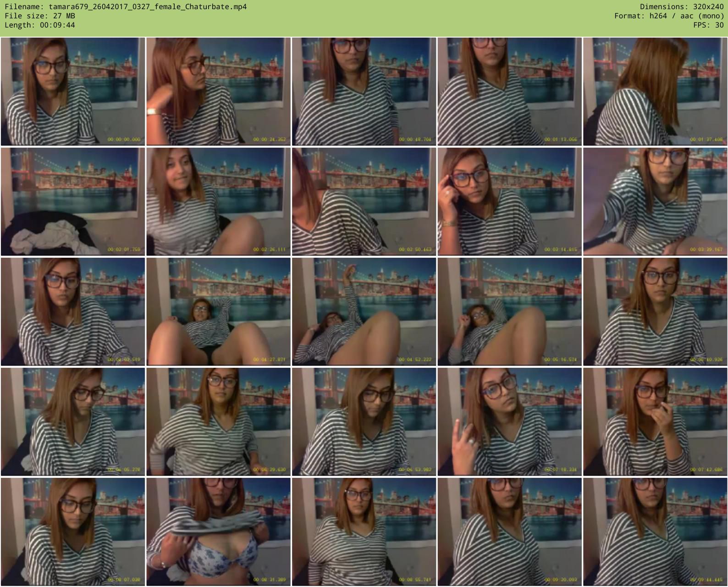Image resolution: width=728 pixels, height=587 pixels.
Task: Click the thumbnail stamped 00:03:39
Action: [655, 202]
